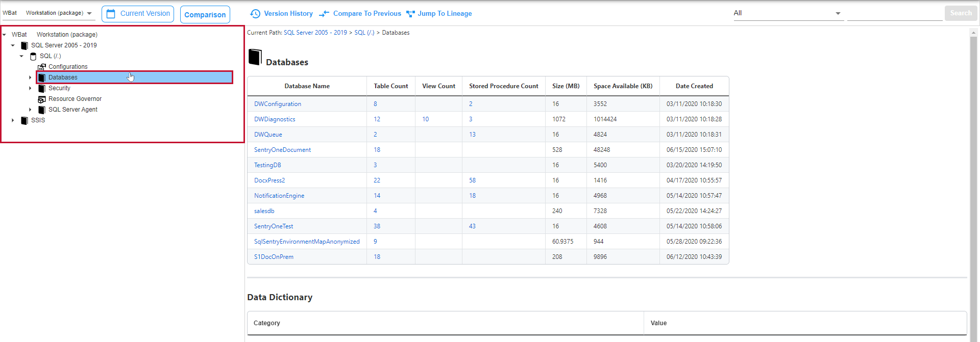
Task: Expand the SSIS tree node
Action: (13, 120)
